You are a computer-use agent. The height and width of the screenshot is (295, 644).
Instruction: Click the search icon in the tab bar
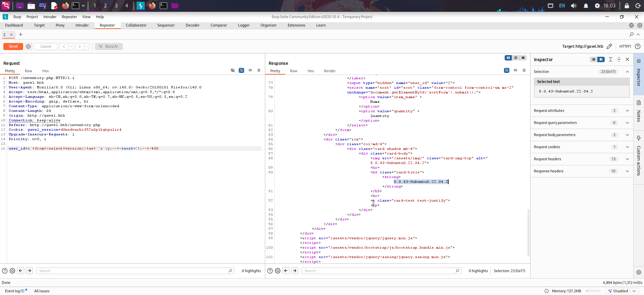631,34
